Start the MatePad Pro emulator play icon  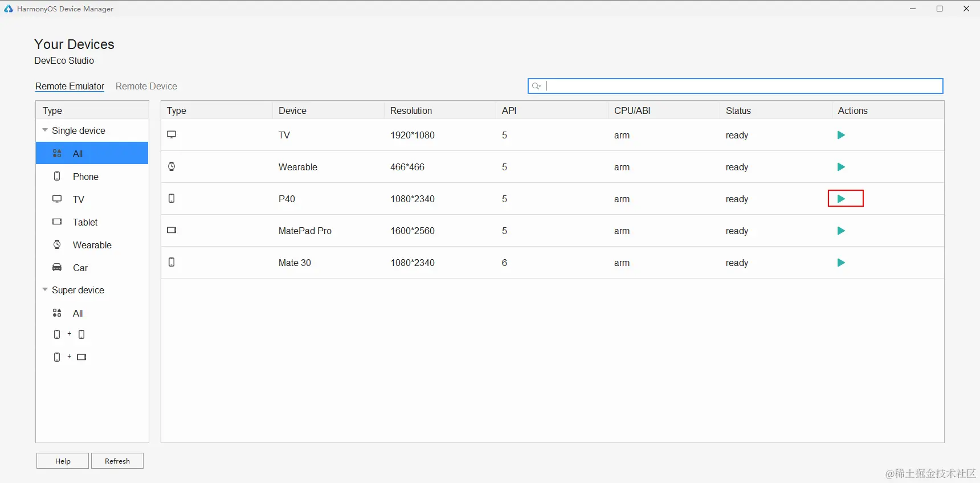click(x=841, y=231)
